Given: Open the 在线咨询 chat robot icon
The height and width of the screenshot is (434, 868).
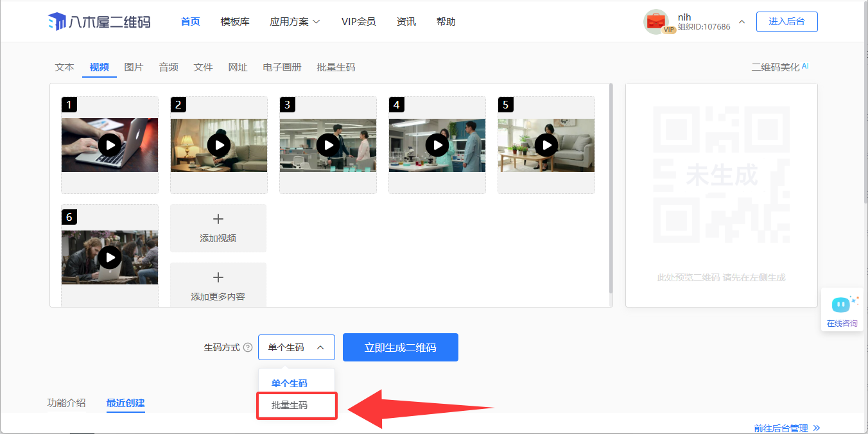Looking at the screenshot, I should tap(841, 304).
